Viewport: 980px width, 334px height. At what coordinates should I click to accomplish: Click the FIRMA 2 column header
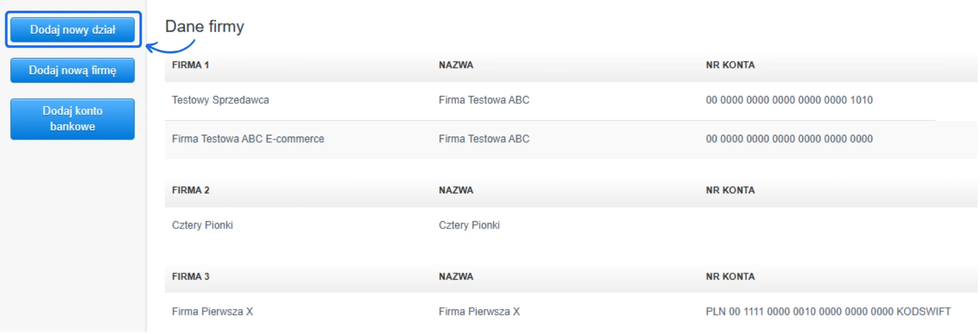tap(191, 190)
